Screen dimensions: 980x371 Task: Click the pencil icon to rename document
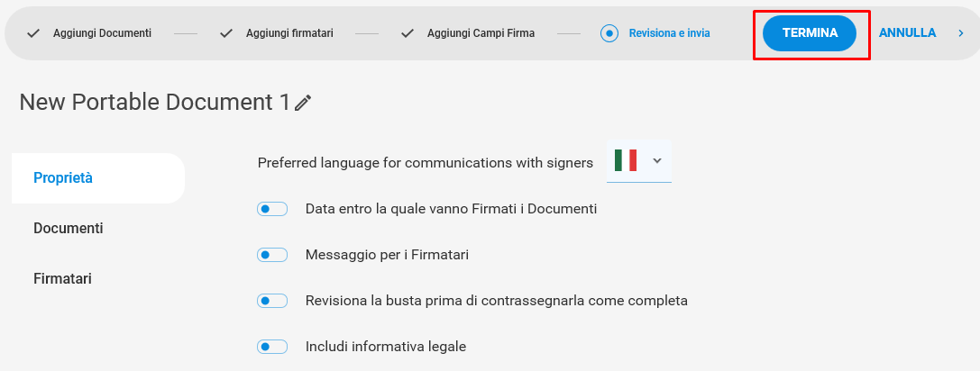[x=303, y=103]
